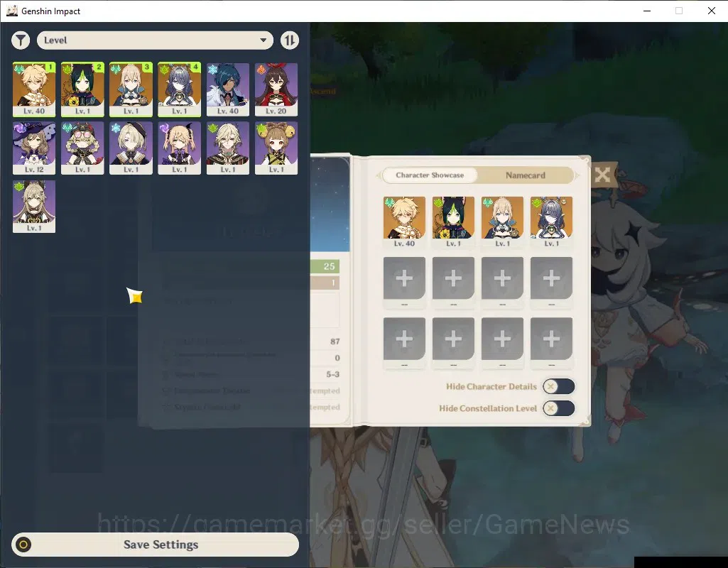Expand the Level sort dropdown
Image resolution: width=728 pixels, height=568 pixels.
click(155, 40)
